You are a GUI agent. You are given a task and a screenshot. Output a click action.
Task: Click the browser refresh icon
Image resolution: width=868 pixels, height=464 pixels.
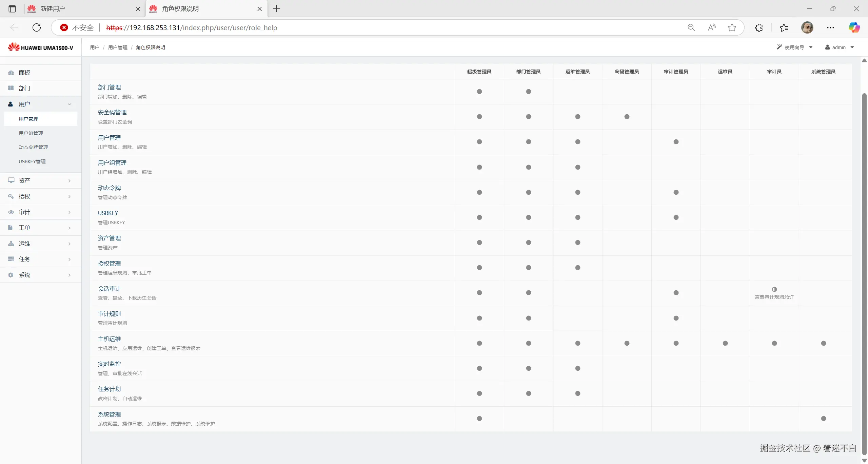(37, 27)
